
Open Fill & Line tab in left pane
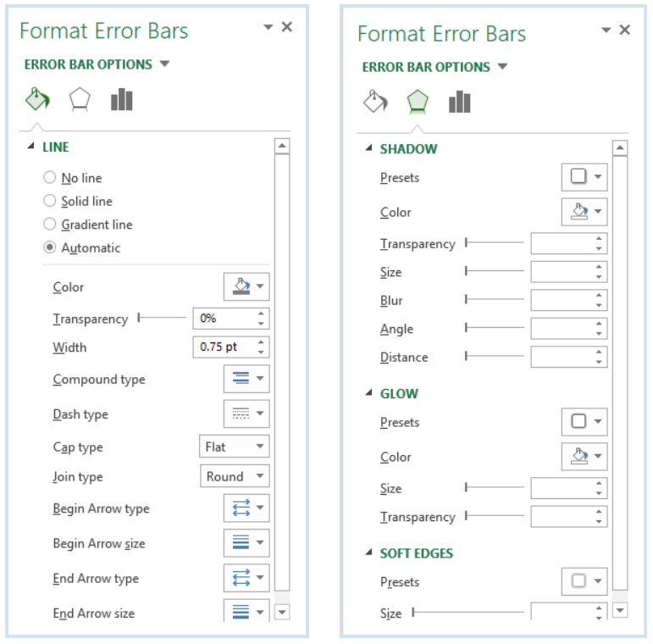click(x=37, y=99)
